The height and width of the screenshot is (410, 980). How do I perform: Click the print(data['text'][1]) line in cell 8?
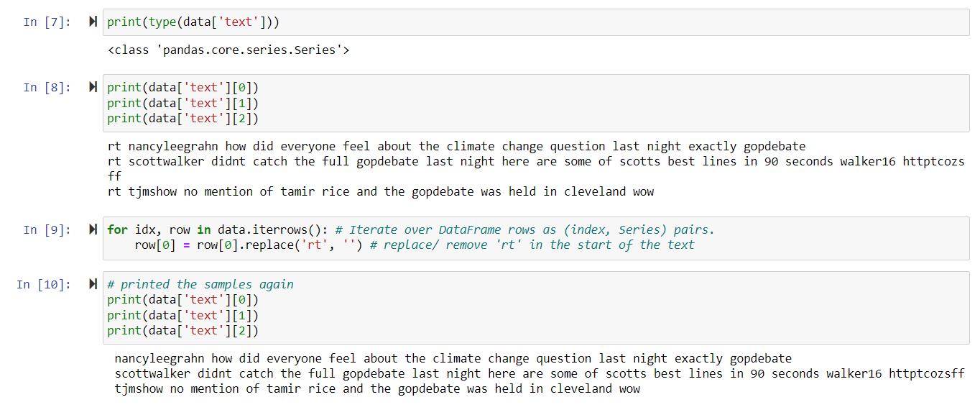point(182,103)
